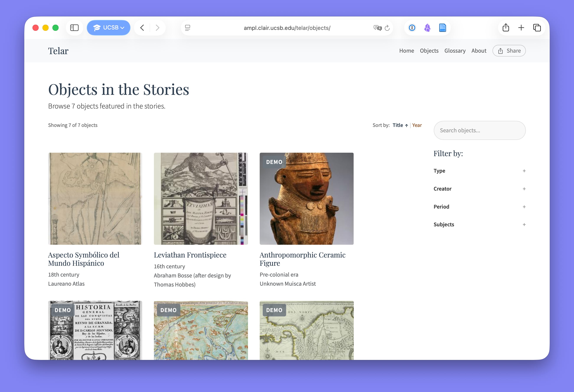Click the Share button in navbar
Image resolution: width=574 pixels, height=392 pixels.
[509, 51]
